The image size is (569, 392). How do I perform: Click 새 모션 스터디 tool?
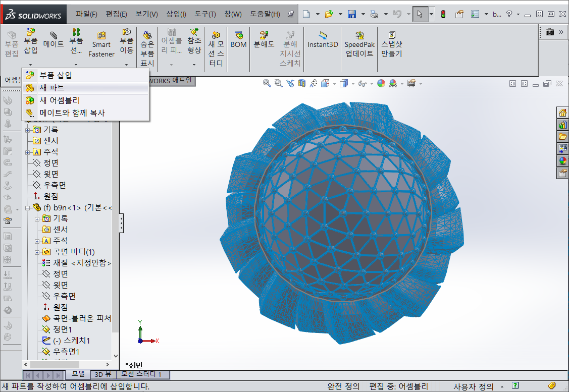[x=216, y=48]
